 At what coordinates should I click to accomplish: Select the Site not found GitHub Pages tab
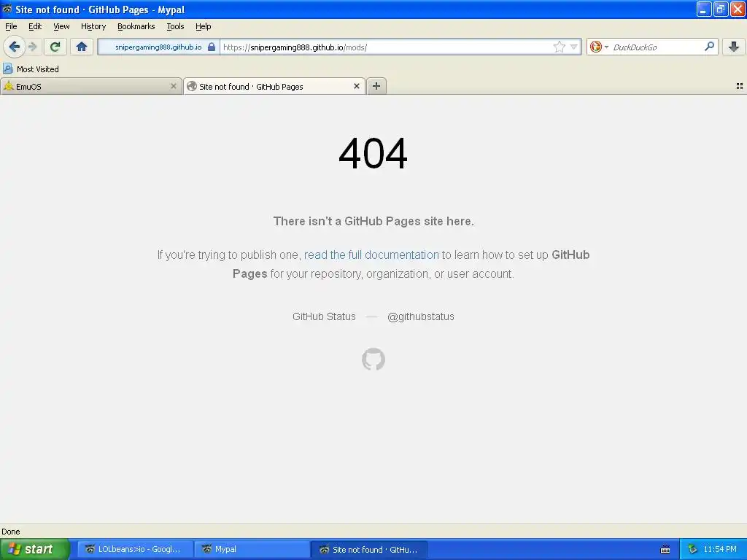click(274, 86)
